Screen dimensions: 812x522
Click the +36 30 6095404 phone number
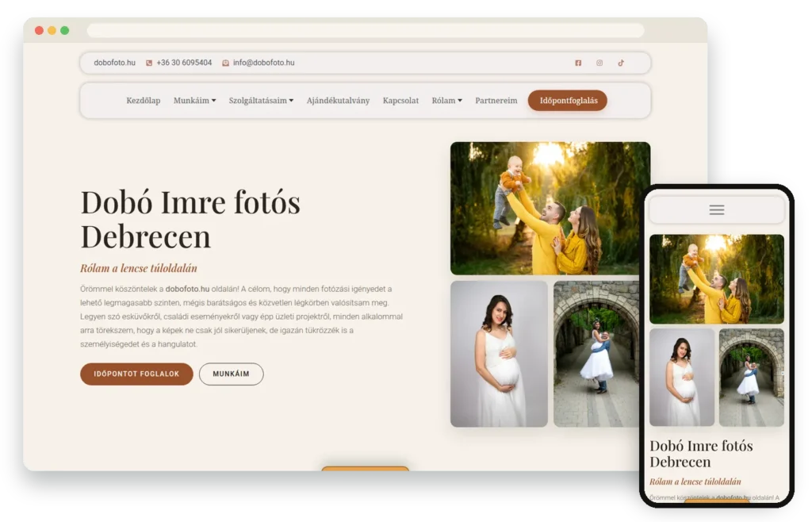[184, 63]
